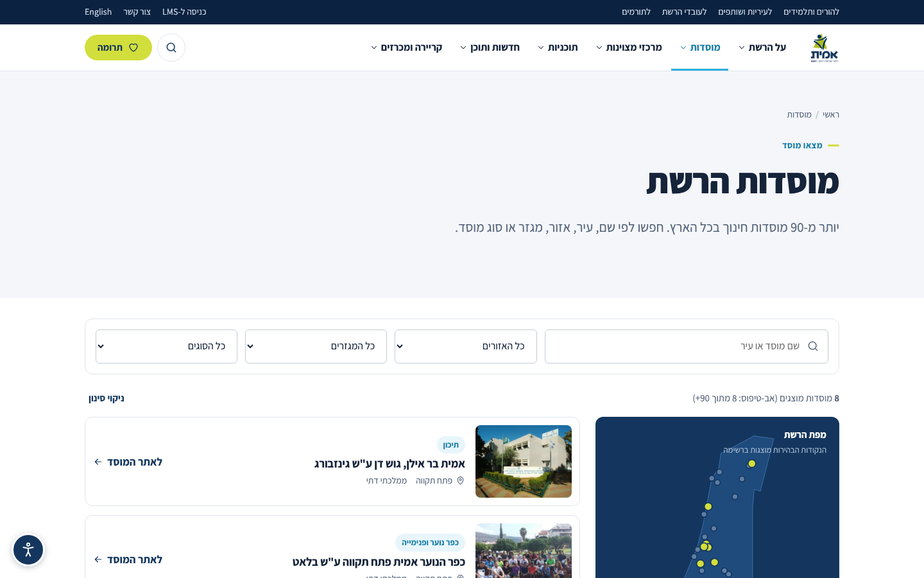
Task: Open the כפר הנוער group photo thumbnail
Action: [x=524, y=551]
